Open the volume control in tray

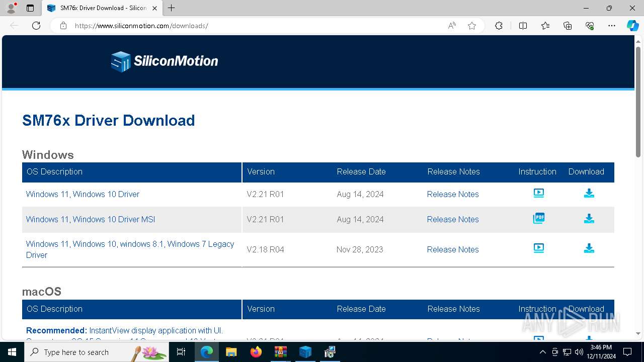click(x=579, y=352)
